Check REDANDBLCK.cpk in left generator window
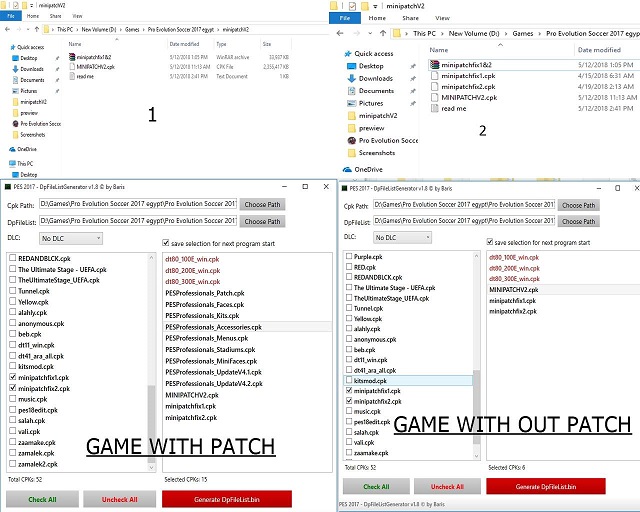This screenshot has height=512, width=640. tap(13, 258)
